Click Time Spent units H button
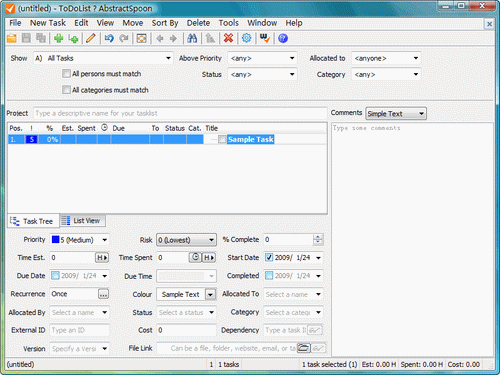 pyautogui.click(x=209, y=258)
